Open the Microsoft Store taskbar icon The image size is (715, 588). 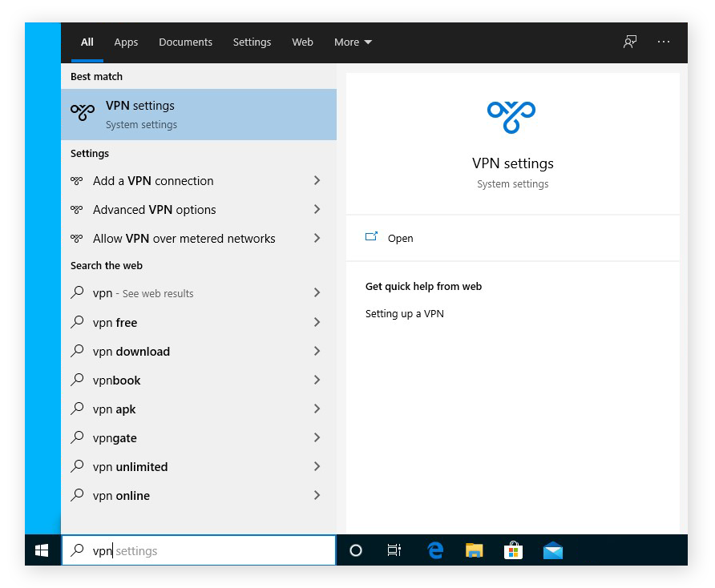[513, 550]
